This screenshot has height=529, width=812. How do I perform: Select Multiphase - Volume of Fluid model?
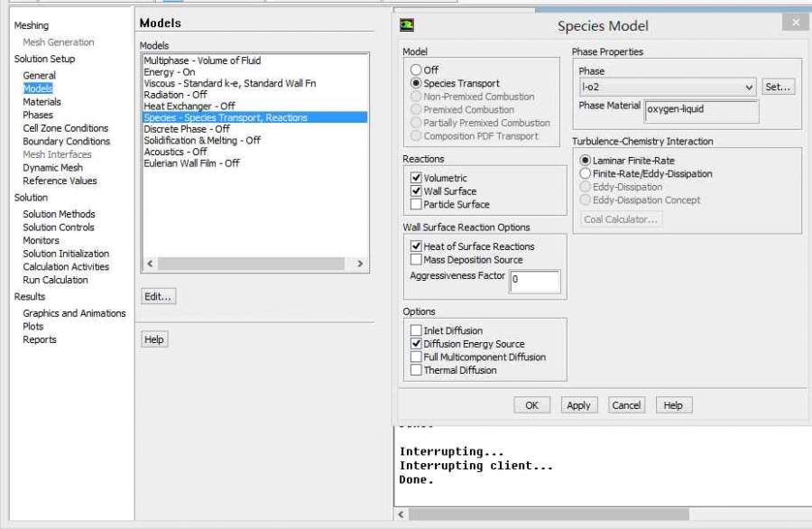pos(202,61)
